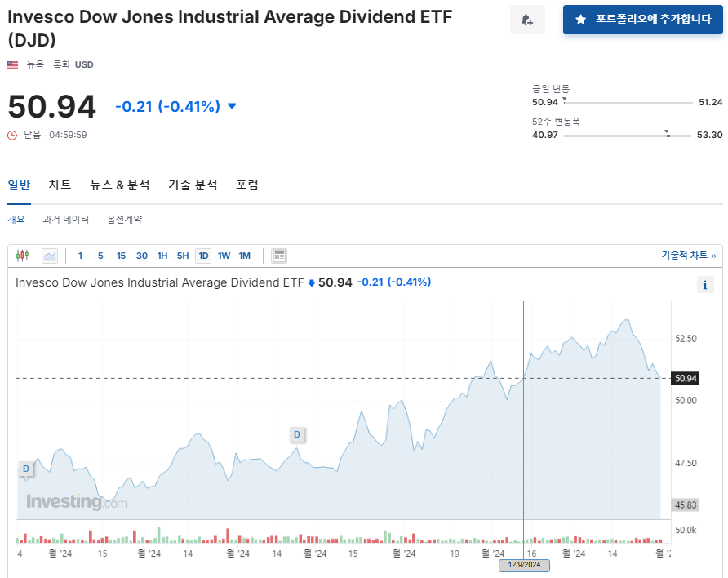Click the 52-week range slider marker

[x=667, y=133]
